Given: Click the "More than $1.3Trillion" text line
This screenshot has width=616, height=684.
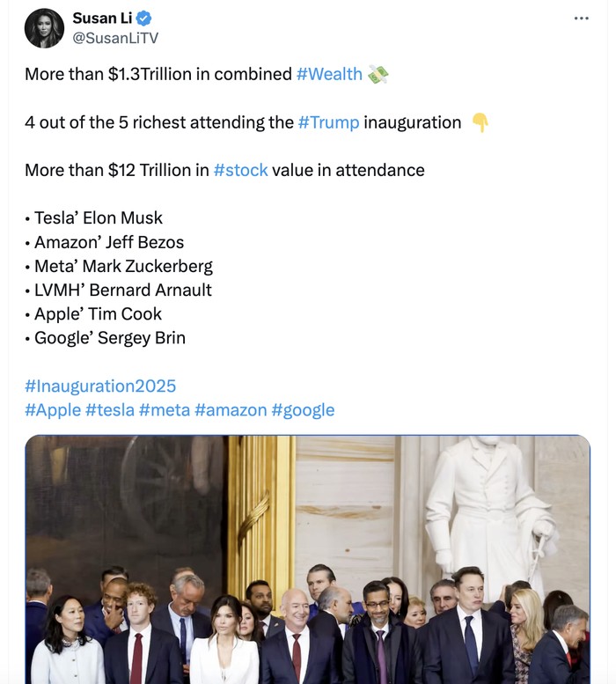Looking at the screenshot, I should [158, 74].
